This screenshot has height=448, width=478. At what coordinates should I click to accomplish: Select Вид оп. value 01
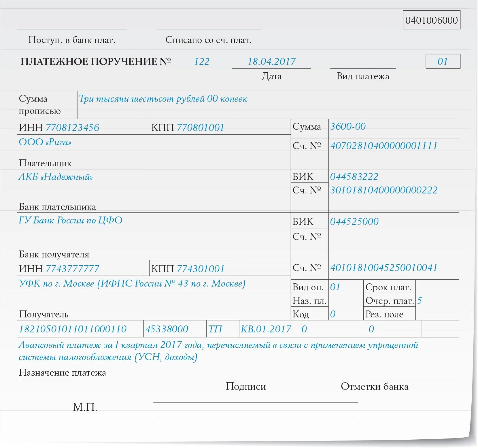[335, 287]
